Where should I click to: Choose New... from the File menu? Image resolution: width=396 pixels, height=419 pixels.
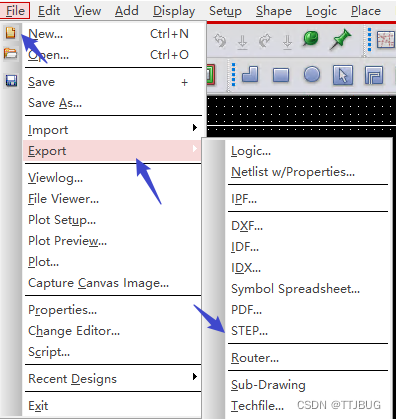click(113, 34)
